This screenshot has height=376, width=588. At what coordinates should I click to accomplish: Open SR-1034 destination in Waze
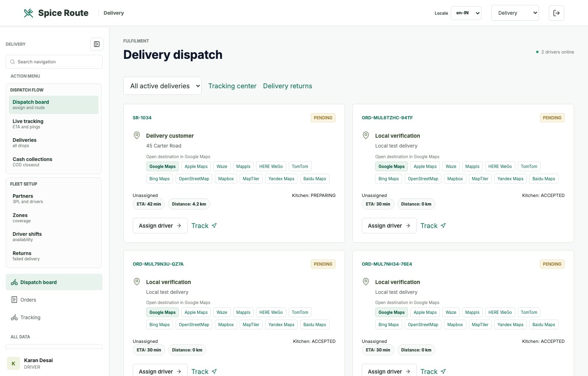coord(222,166)
